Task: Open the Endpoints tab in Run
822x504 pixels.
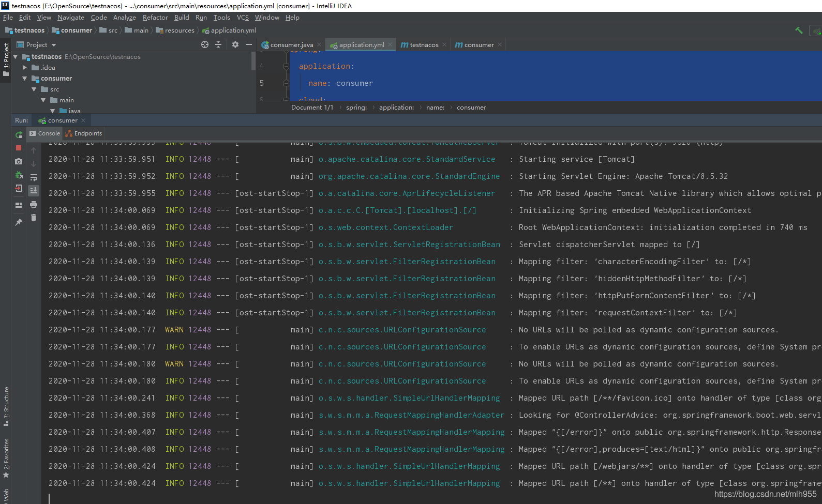Action: pyautogui.click(x=84, y=133)
